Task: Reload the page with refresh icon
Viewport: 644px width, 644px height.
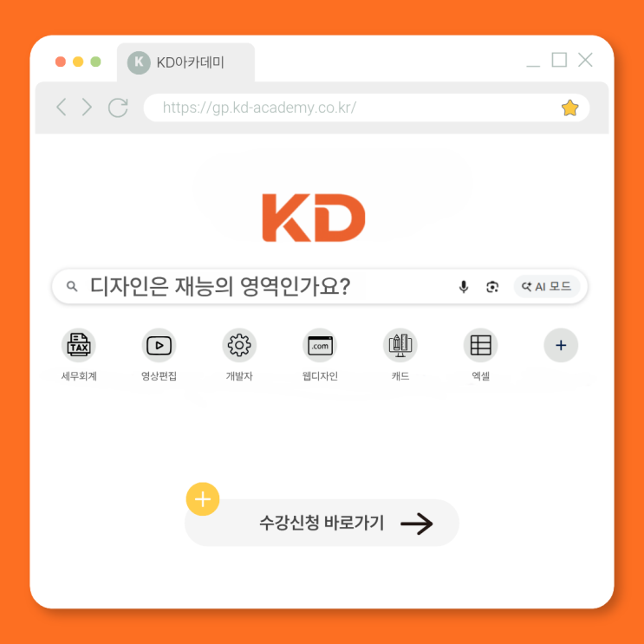Action: [x=118, y=107]
